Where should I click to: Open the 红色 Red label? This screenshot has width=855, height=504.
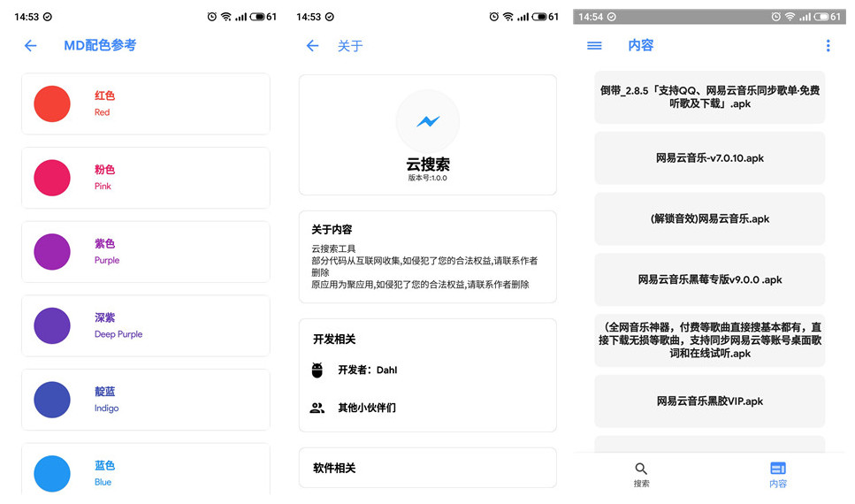point(104,103)
